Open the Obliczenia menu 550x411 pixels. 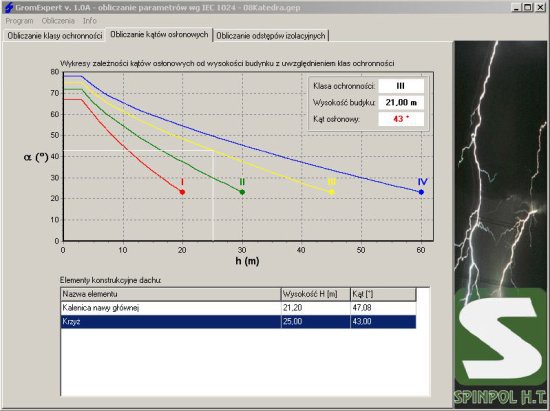pos(58,21)
